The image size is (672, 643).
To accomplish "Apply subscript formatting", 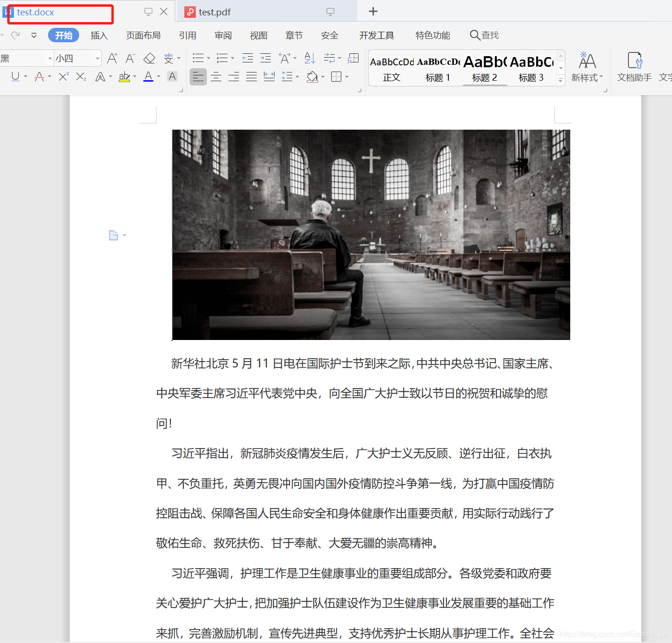I will [80, 76].
